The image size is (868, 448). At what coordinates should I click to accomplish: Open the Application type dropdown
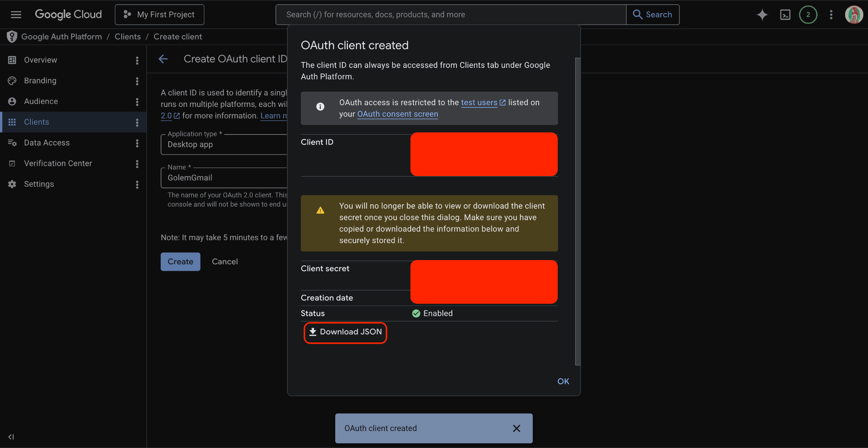pyautogui.click(x=224, y=145)
